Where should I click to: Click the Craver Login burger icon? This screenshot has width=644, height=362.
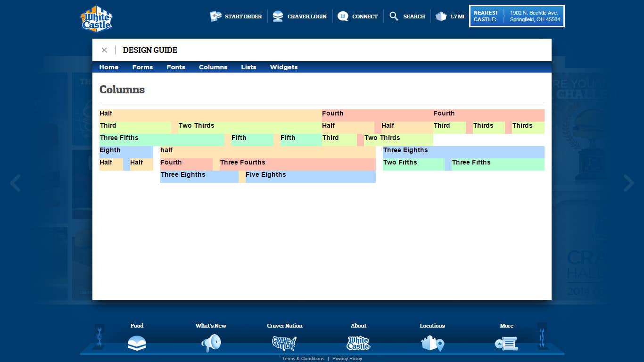pos(278,16)
